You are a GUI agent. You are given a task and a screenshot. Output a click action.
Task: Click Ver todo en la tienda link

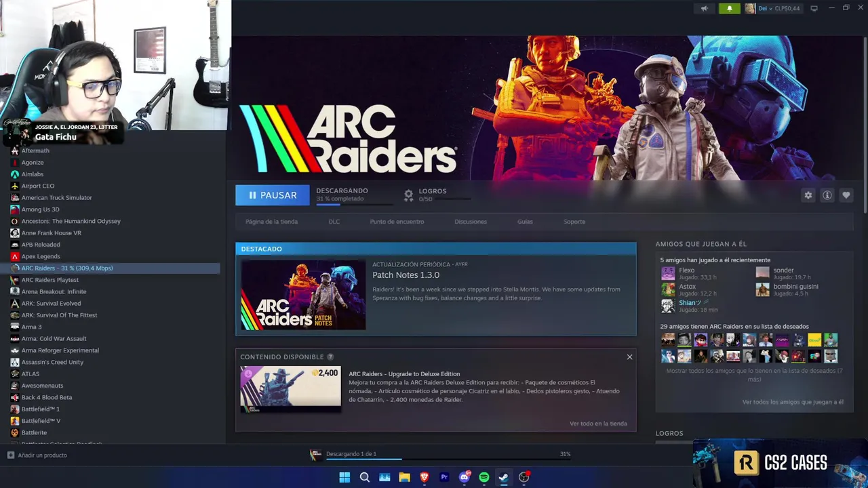tap(598, 424)
